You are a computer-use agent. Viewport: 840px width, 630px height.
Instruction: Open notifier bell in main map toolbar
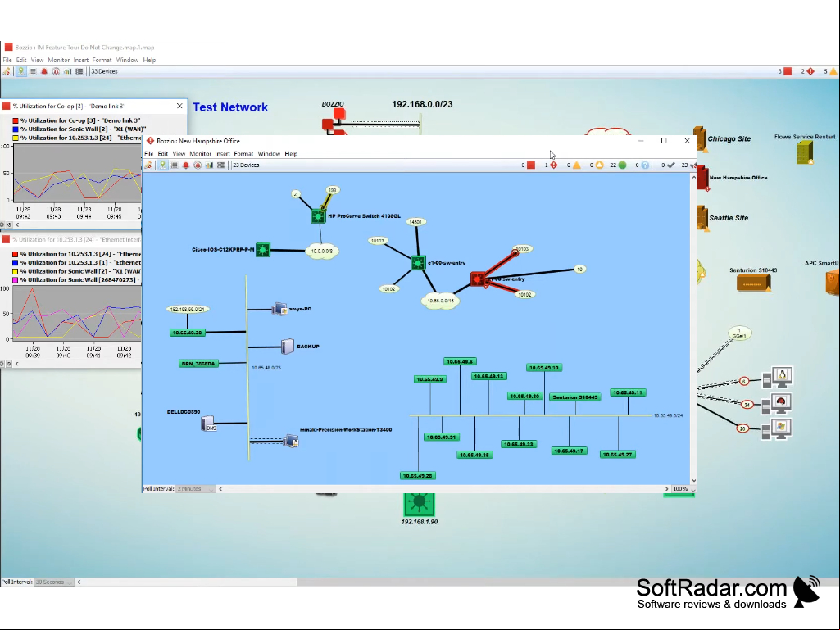tap(44, 71)
